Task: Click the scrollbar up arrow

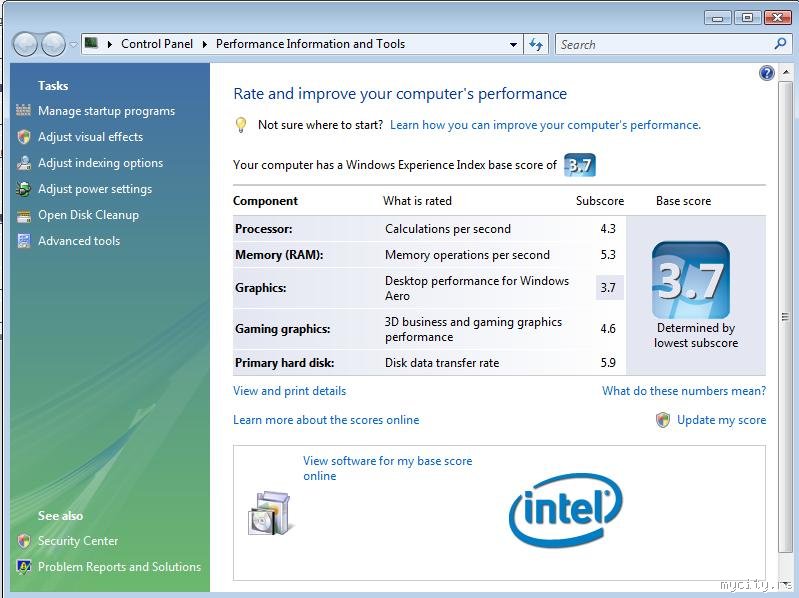Action: pyautogui.click(x=786, y=72)
